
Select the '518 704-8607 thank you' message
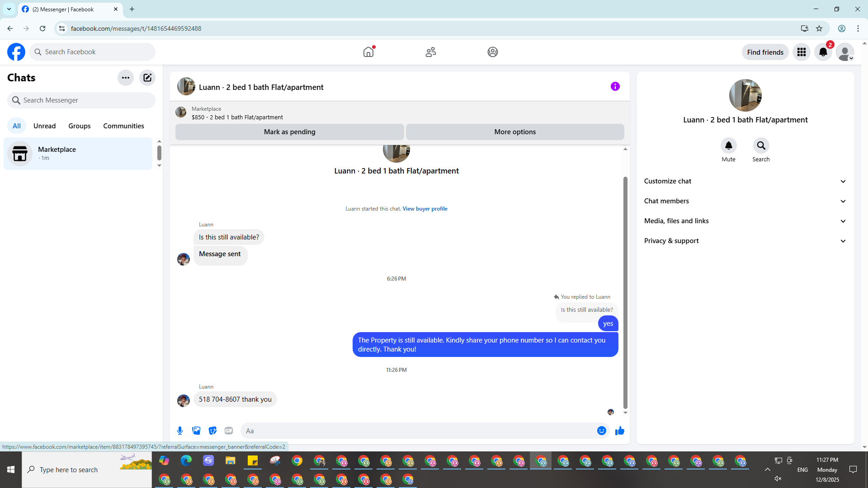235,399
